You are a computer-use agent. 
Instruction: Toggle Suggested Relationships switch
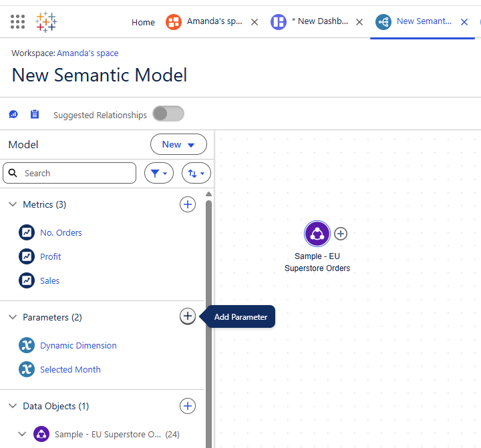tap(168, 114)
